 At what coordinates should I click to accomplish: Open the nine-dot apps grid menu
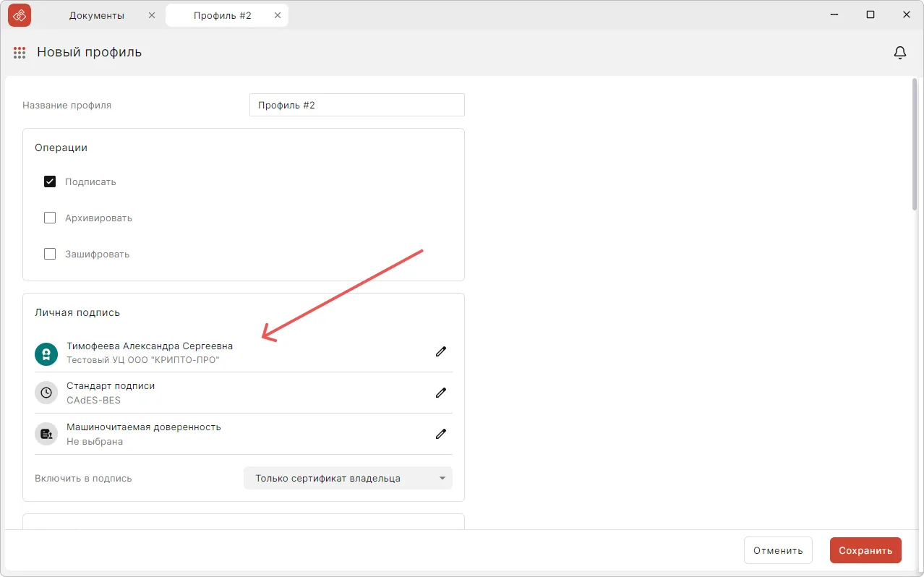click(20, 53)
